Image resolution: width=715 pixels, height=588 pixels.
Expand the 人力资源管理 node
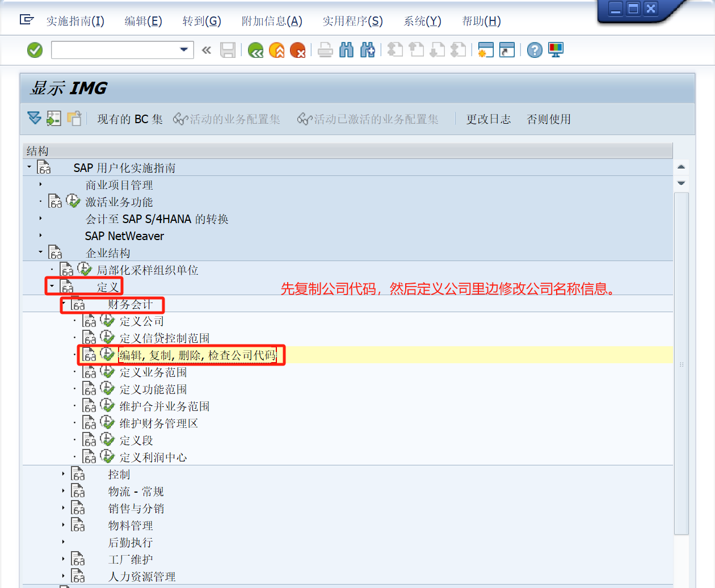(63, 576)
